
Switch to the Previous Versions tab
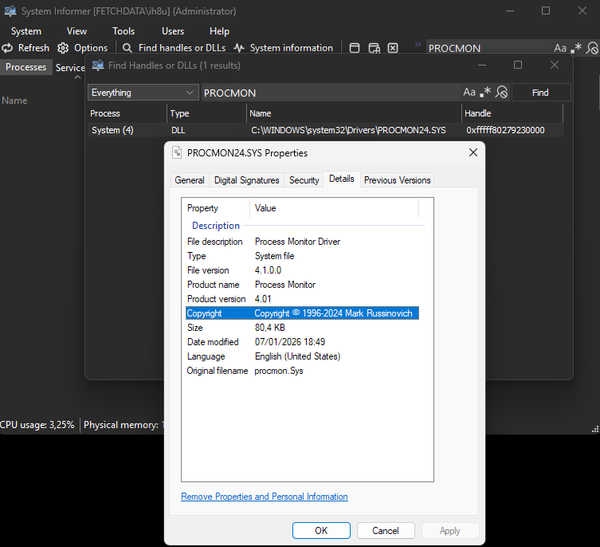click(x=397, y=180)
